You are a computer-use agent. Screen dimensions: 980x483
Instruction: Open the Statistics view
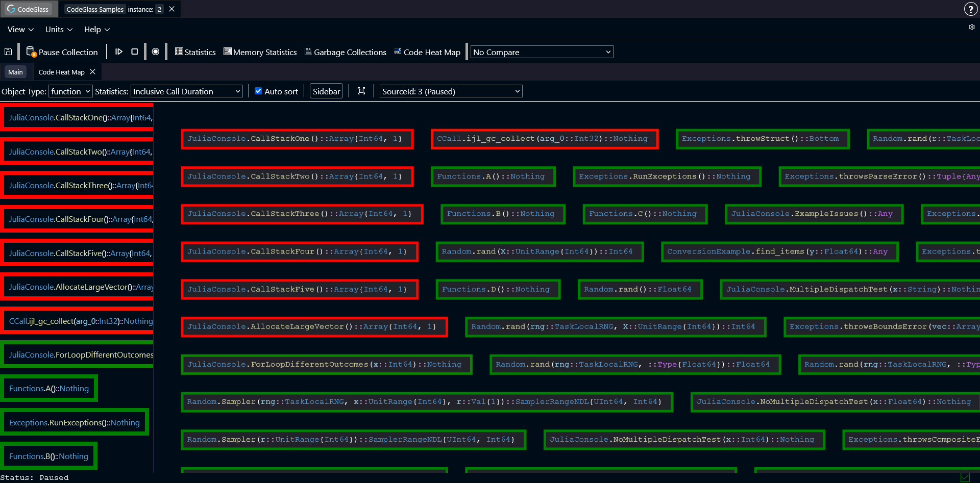pos(195,52)
